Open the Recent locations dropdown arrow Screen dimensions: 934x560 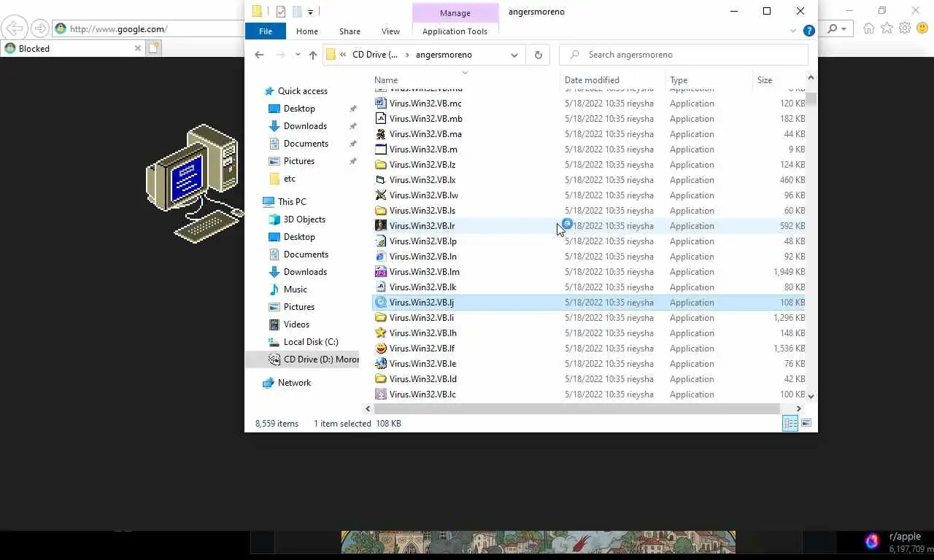pyautogui.click(x=298, y=55)
